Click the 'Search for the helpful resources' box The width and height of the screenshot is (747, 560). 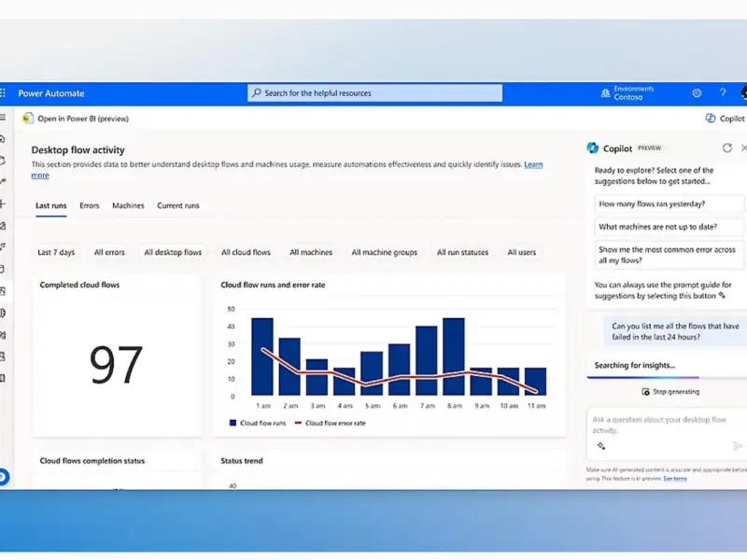374,93
